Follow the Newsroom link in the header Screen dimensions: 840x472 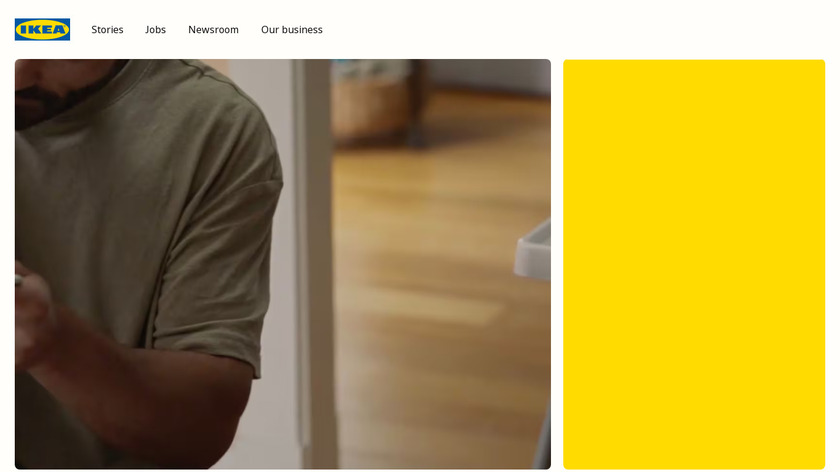point(213,29)
